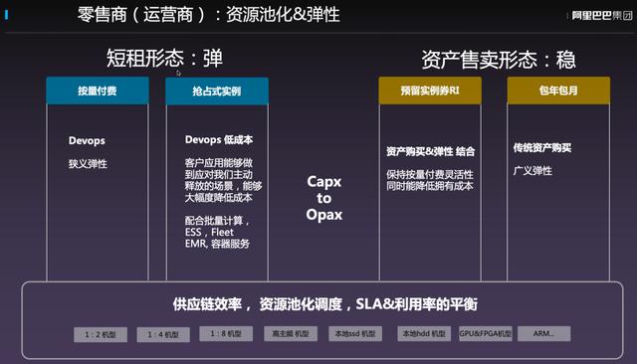Click the slide title 零售商（运营商）：资源池化&弹性
The width and height of the screenshot is (637, 364).
(x=209, y=15)
